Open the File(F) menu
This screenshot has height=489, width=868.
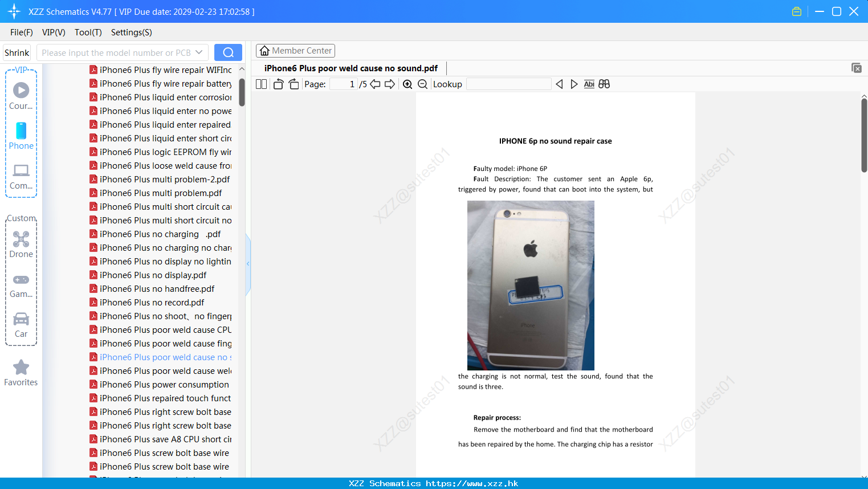(22, 32)
